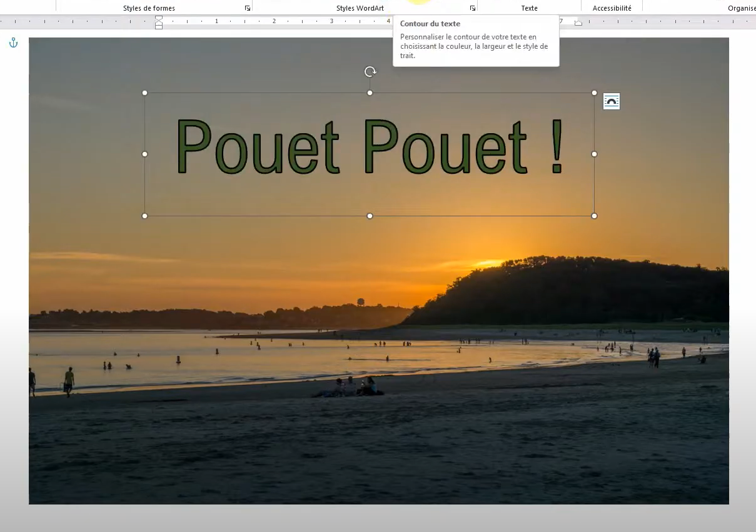Click the object anchor icon in the margin
756x532 pixels.
pyautogui.click(x=14, y=43)
